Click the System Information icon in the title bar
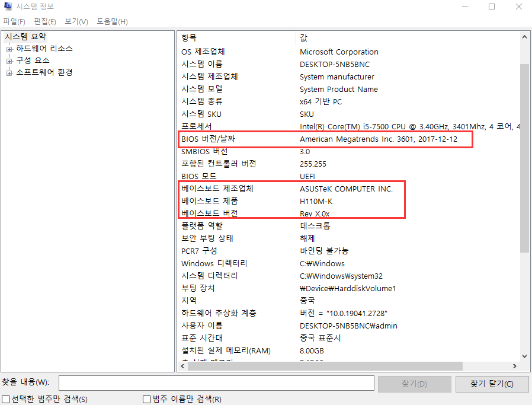This screenshot has height=405, width=532. (x=7, y=6)
